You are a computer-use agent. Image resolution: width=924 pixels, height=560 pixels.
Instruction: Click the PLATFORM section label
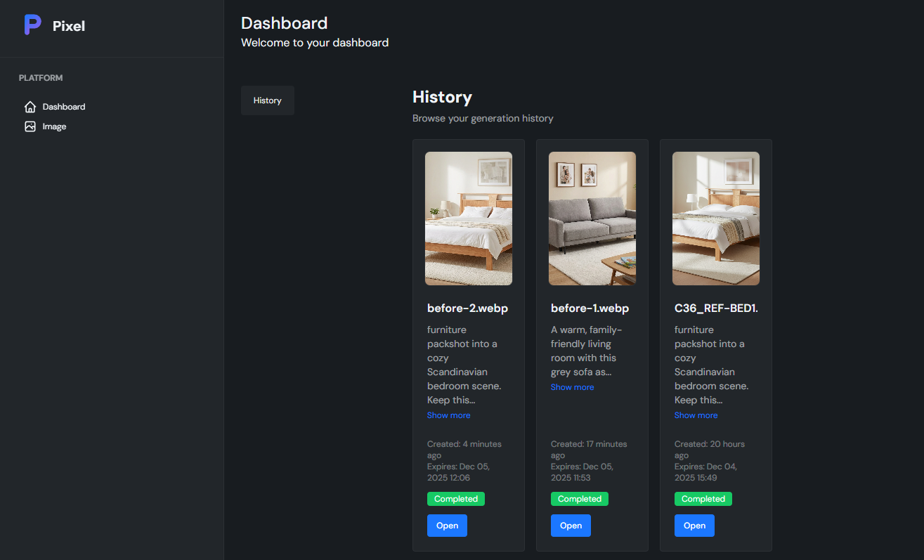pyautogui.click(x=40, y=77)
